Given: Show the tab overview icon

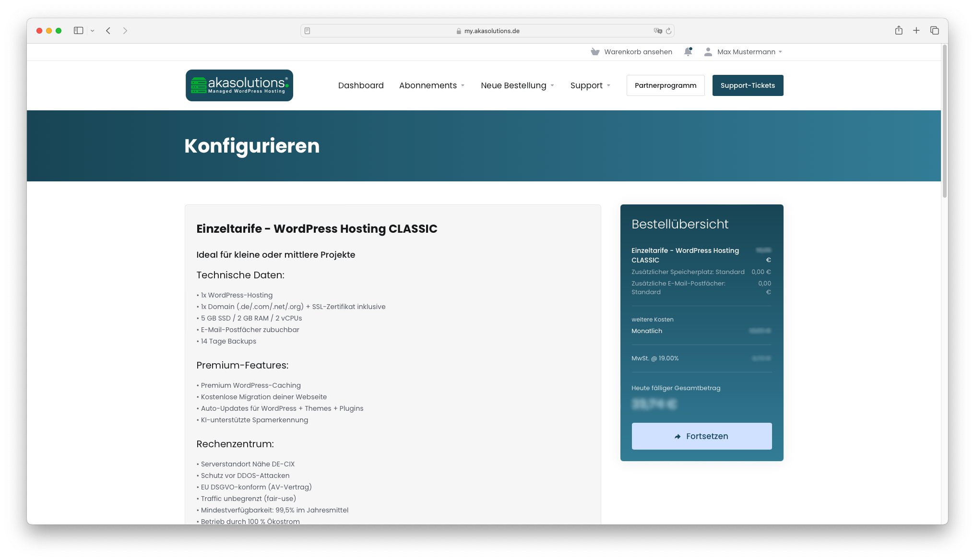Looking at the screenshot, I should pos(934,31).
